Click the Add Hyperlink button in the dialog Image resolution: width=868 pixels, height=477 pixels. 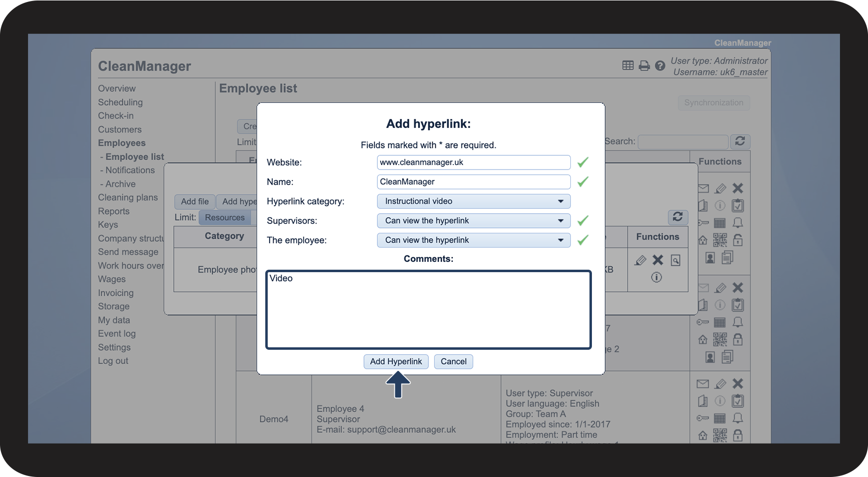click(396, 362)
